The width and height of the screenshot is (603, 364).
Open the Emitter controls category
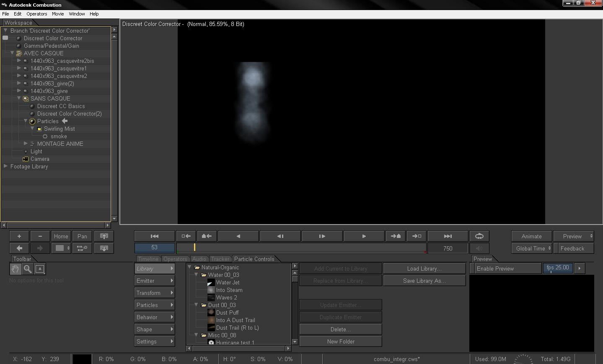pyautogui.click(x=155, y=281)
